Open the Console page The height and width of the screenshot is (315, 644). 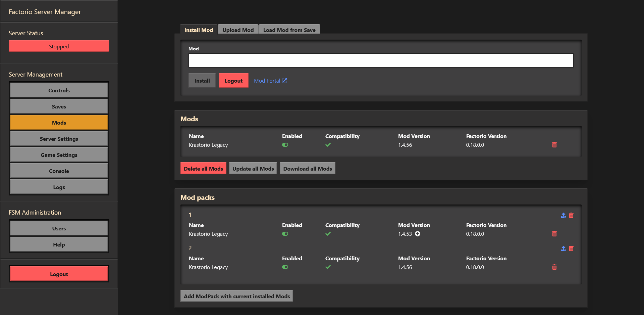click(59, 171)
